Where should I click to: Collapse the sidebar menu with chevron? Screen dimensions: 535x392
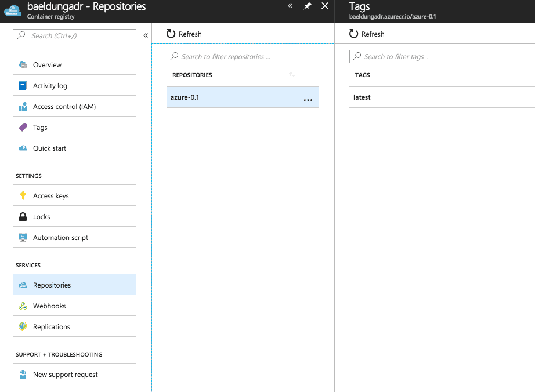[x=145, y=35]
